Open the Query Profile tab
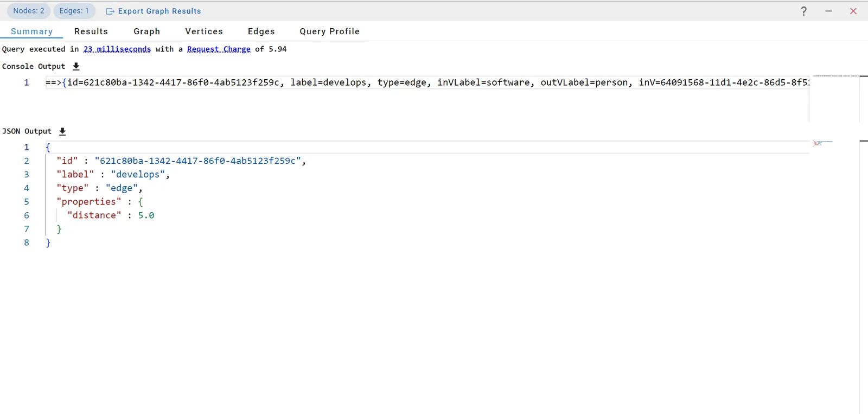Image resolution: width=868 pixels, height=414 pixels. (x=329, y=31)
